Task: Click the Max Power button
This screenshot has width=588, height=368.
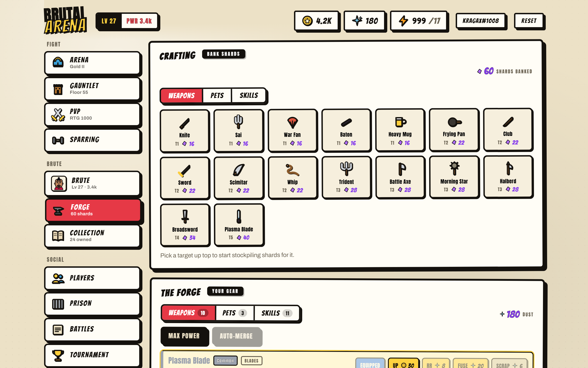Action: point(184,336)
